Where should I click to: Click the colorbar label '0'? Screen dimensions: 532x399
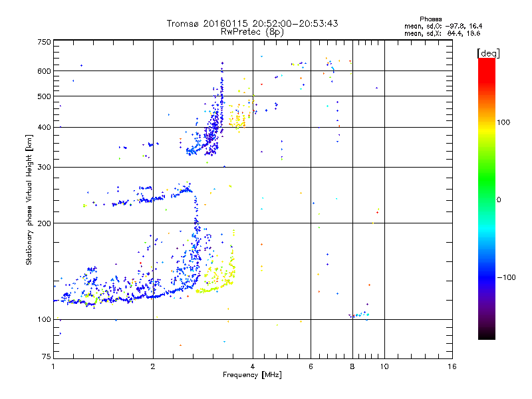pos(499,200)
